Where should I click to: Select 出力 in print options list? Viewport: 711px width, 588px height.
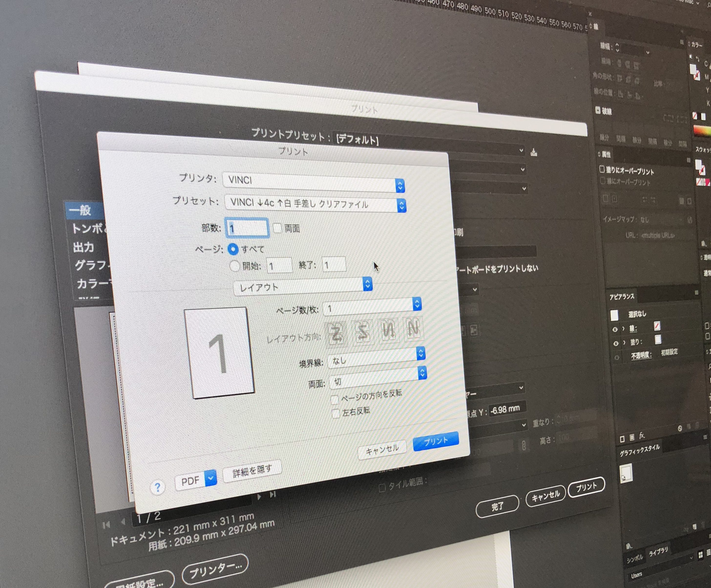[x=83, y=247]
